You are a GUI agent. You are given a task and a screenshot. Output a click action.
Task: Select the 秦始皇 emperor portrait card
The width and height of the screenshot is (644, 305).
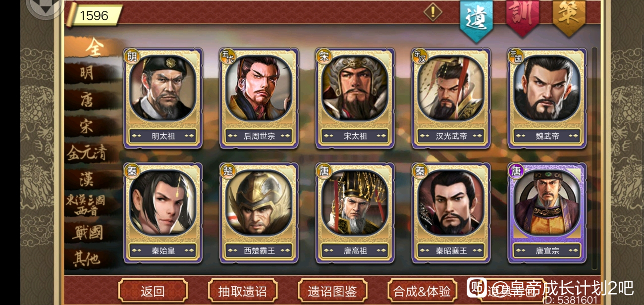pos(163,212)
